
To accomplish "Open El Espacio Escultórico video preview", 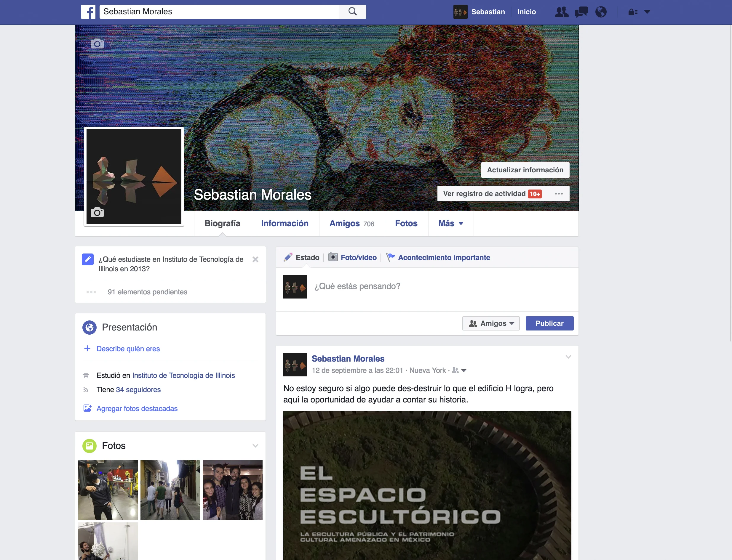I will [427, 486].
